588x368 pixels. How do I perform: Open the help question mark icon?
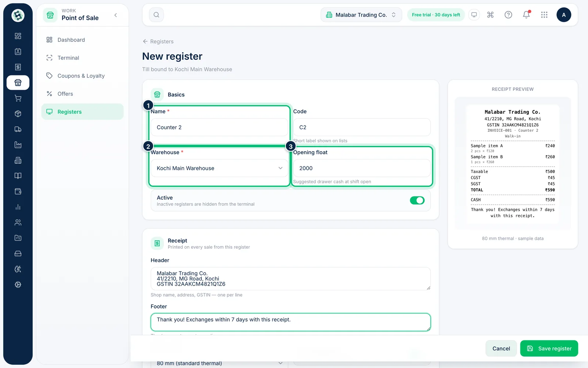(x=508, y=15)
